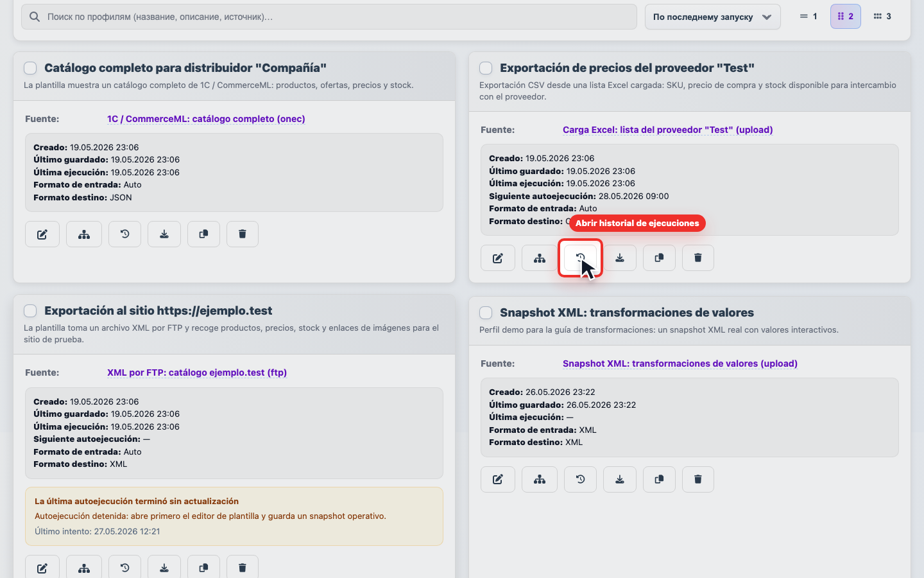Delete the Catálogo completo para distribuidor profile
924x578 pixels.
click(243, 234)
